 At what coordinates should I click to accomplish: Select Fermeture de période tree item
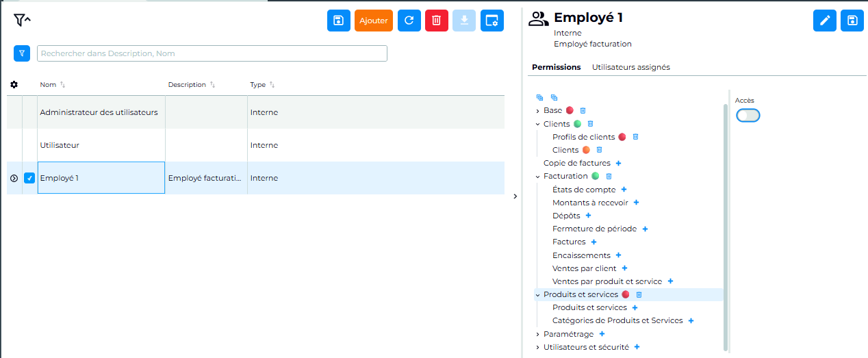click(594, 229)
